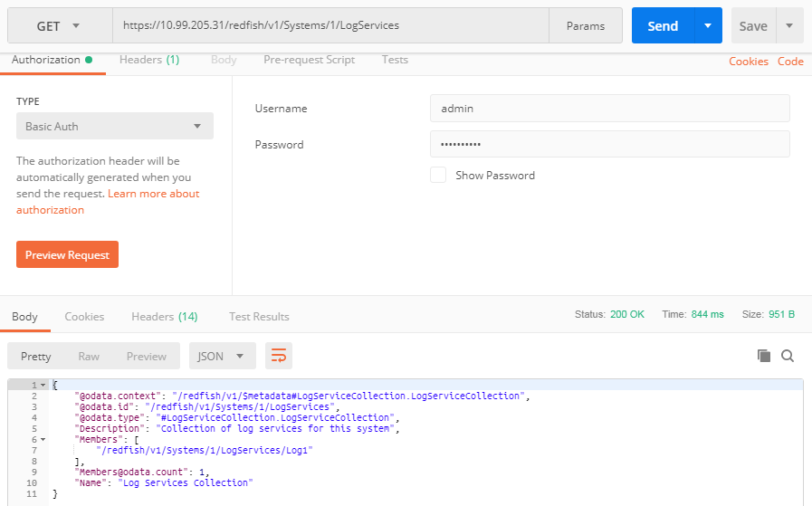
Task: Change response format JSON dropdown
Action: (x=223, y=356)
